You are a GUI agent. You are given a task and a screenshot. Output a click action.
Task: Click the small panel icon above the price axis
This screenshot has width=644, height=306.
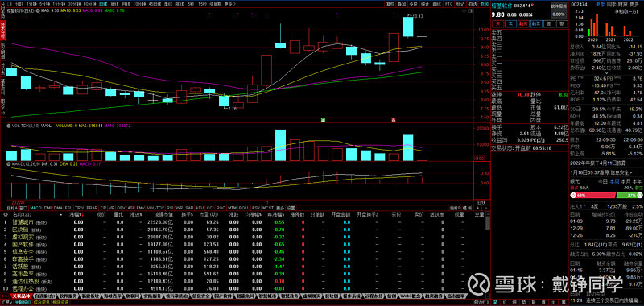coord(470,10)
